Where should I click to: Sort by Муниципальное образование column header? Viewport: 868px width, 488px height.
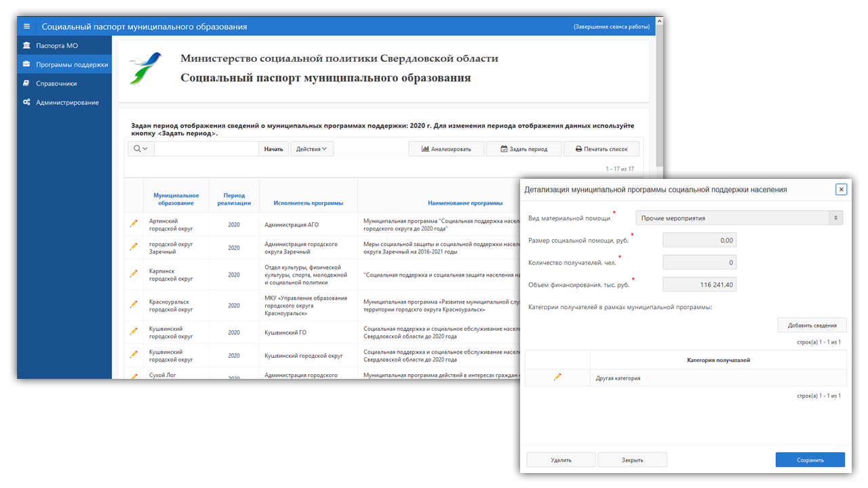[176, 199]
